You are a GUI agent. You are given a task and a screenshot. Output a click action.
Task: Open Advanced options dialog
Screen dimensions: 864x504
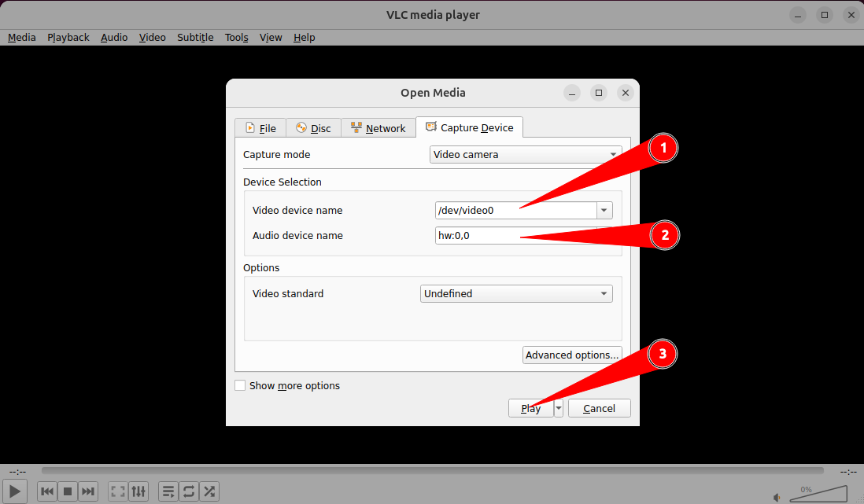(x=572, y=355)
